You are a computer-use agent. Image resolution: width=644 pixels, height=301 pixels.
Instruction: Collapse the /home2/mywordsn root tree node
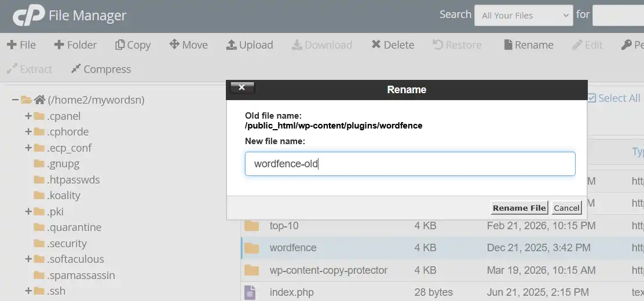tap(15, 100)
